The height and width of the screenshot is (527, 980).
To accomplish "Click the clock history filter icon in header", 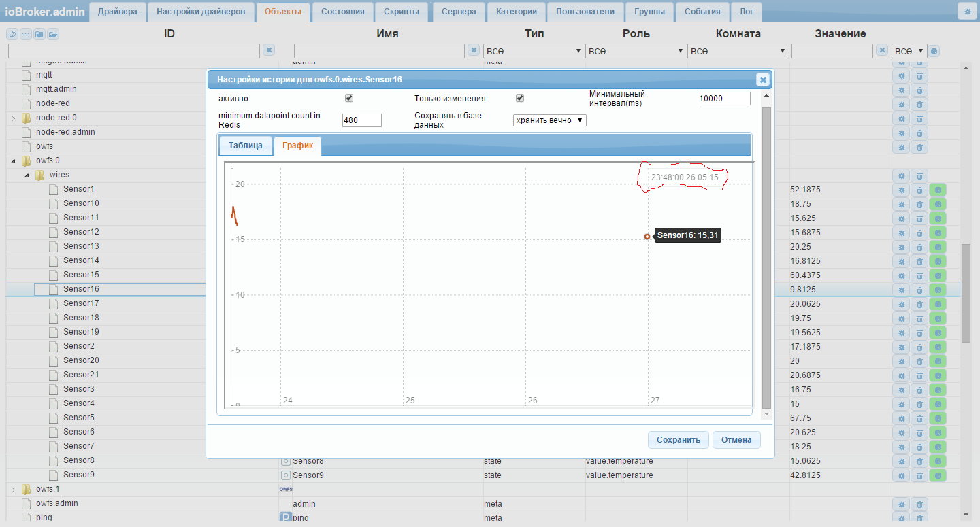I will point(934,51).
